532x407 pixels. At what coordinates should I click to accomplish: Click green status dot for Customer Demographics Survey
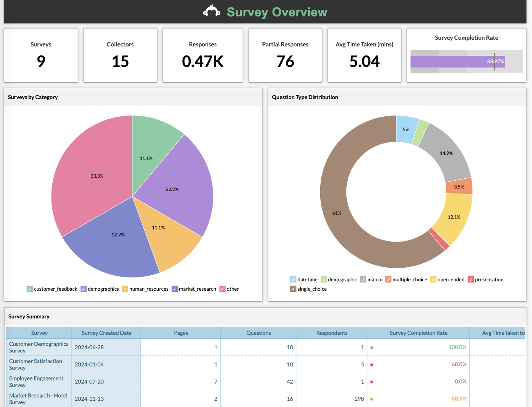(372, 347)
